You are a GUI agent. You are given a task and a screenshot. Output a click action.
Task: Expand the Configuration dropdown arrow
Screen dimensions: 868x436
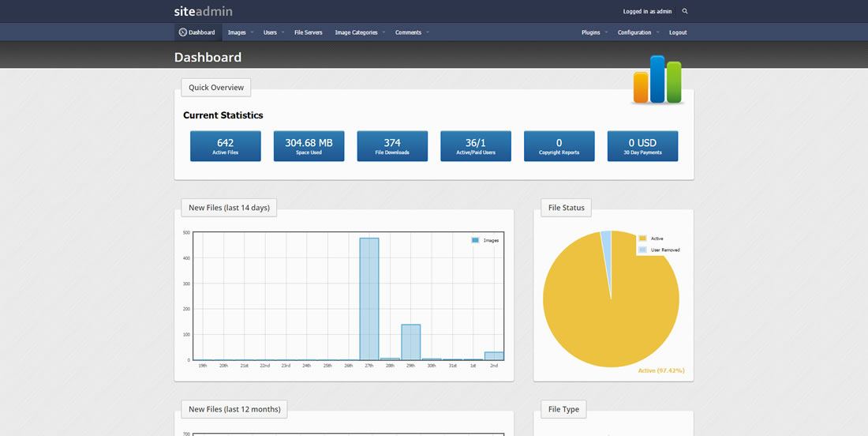point(657,32)
